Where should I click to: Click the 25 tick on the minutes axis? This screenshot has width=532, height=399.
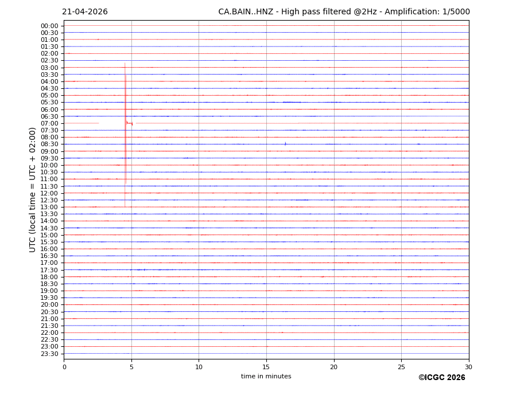pos(401,367)
